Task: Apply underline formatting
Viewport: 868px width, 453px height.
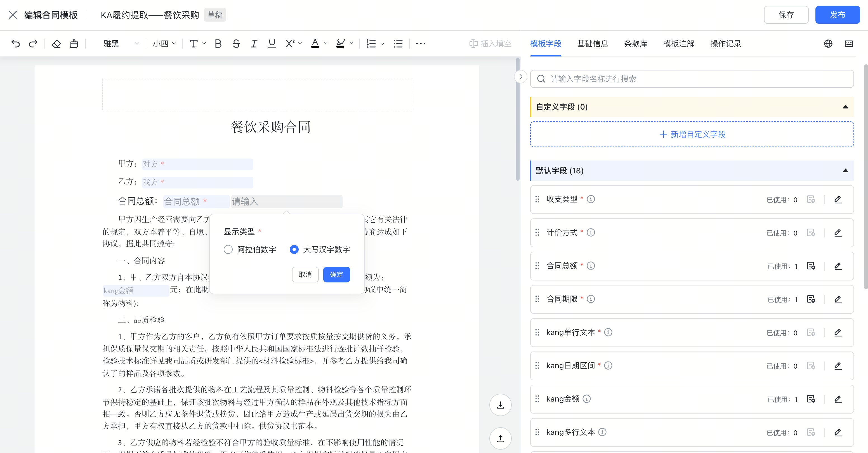Action: (x=272, y=43)
